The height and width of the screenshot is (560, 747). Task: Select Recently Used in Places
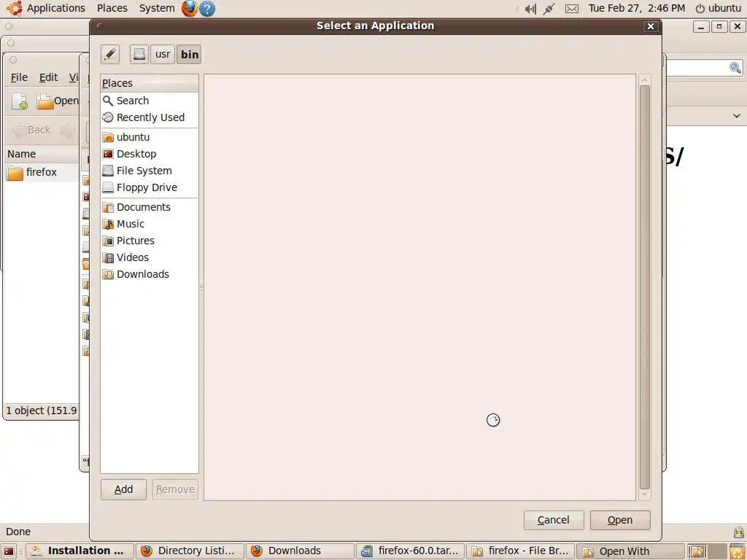[149, 117]
